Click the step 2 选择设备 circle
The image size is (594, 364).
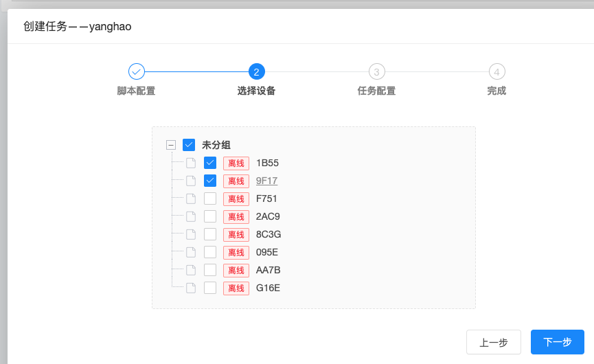pos(256,71)
